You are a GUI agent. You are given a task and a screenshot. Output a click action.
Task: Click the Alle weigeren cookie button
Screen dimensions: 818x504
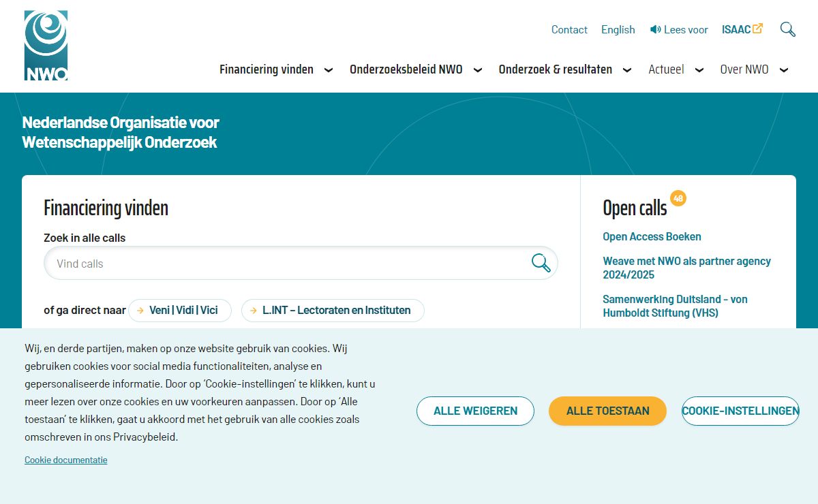tap(475, 411)
